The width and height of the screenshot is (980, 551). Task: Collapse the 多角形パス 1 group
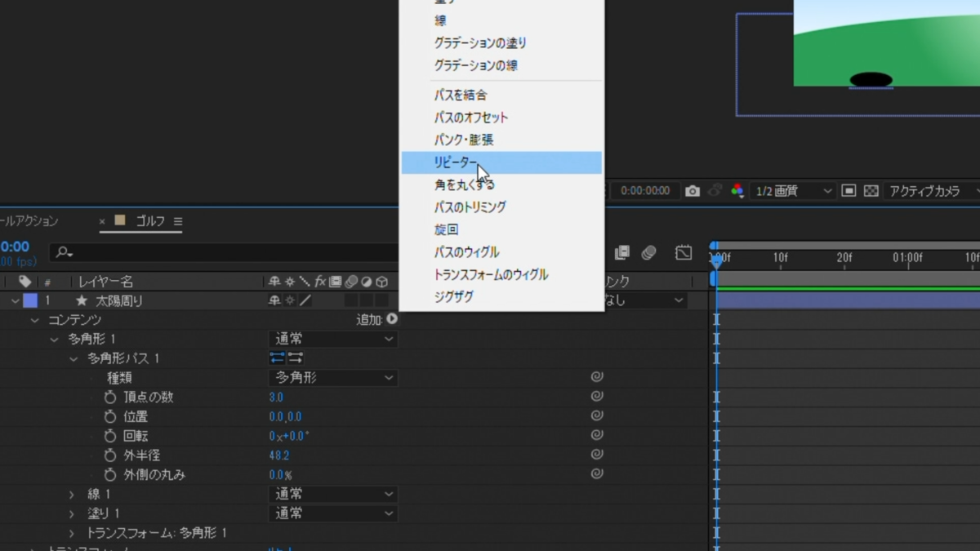coord(73,358)
